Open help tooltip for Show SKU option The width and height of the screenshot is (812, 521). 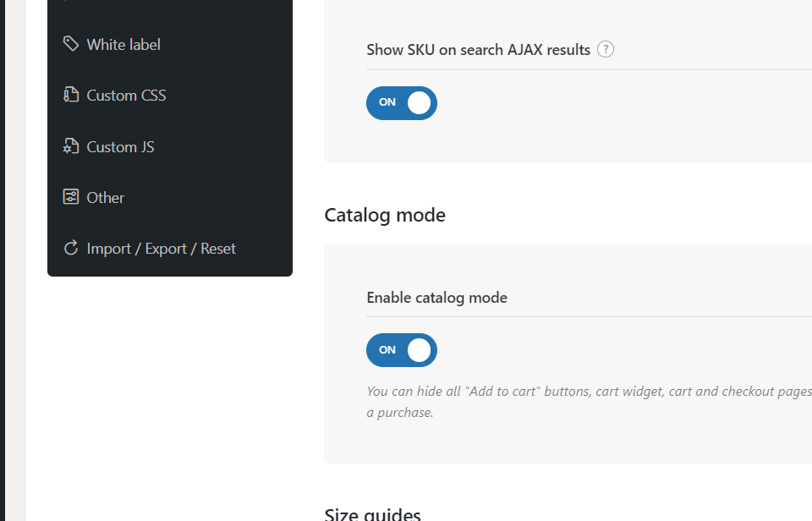(606, 49)
